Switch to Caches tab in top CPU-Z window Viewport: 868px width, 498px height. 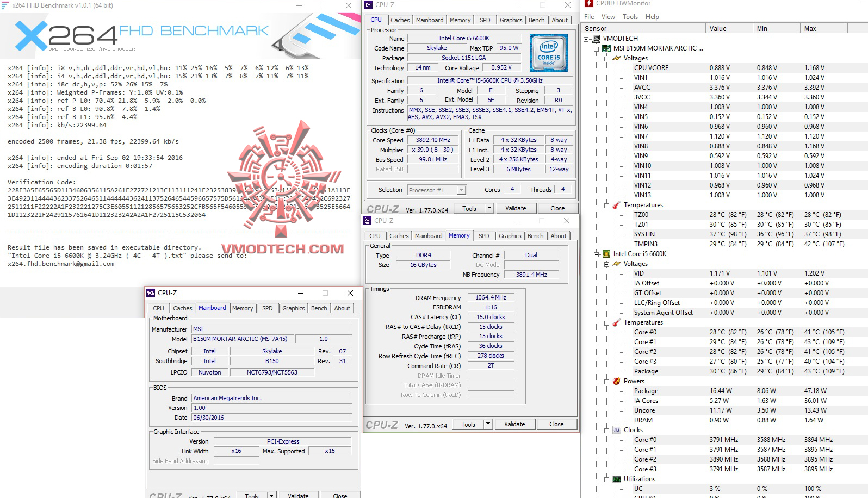point(400,20)
